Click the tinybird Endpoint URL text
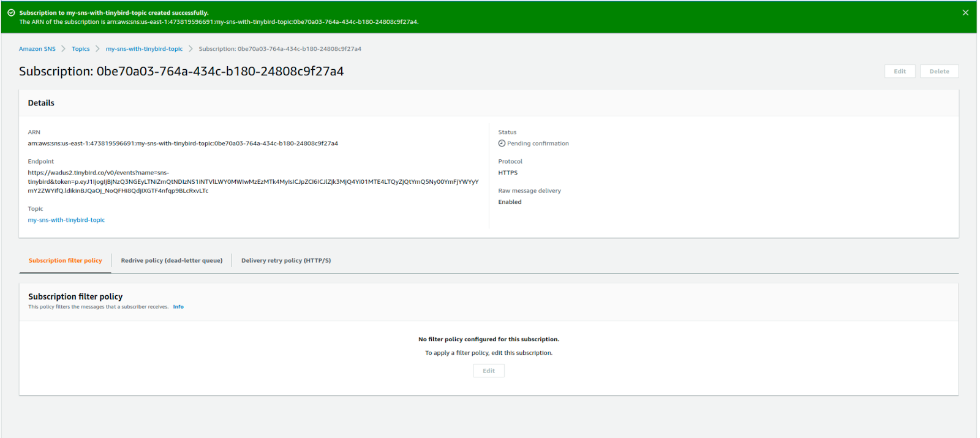 pos(252,182)
